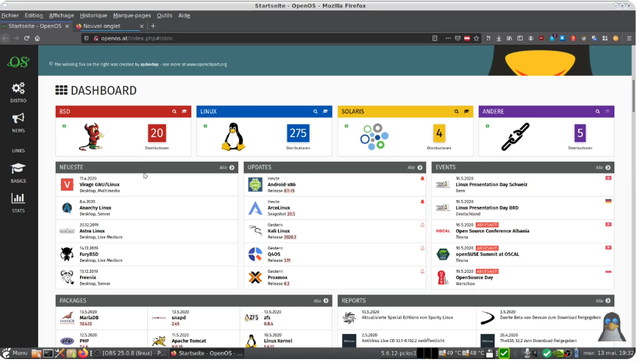Click the OS logo in sidebar
The height and width of the screenshot is (362, 637).
tap(18, 62)
